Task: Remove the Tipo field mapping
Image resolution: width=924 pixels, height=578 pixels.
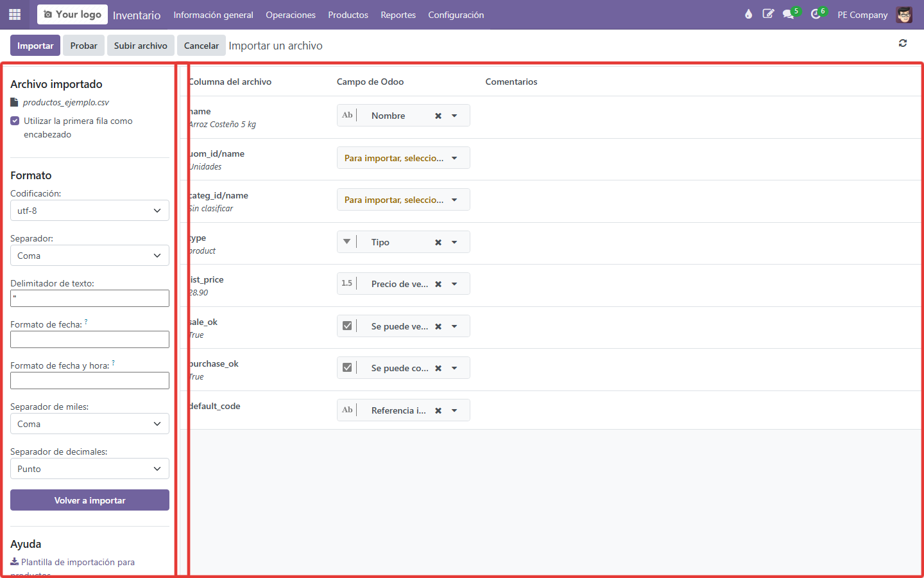Action: 438,242
